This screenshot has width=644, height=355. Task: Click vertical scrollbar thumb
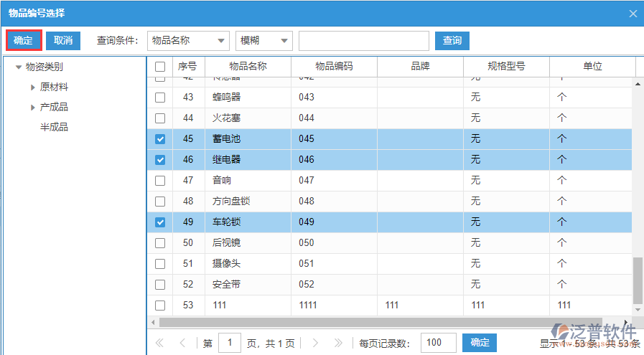pos(638,280)
